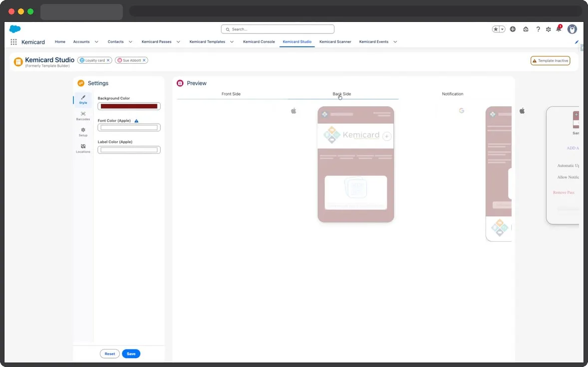Expand the Contacts tab dropdown chevron
The image size is (588, 367).
coord(130,42)
